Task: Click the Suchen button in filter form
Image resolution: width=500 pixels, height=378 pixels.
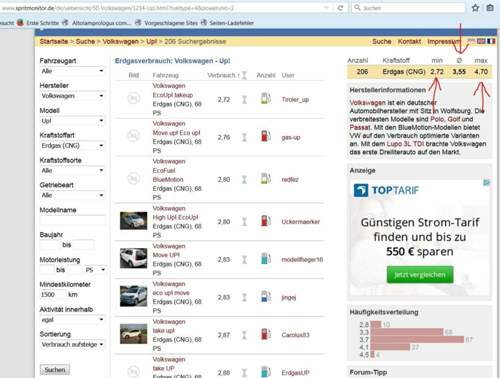Action: tap(55, 370)
